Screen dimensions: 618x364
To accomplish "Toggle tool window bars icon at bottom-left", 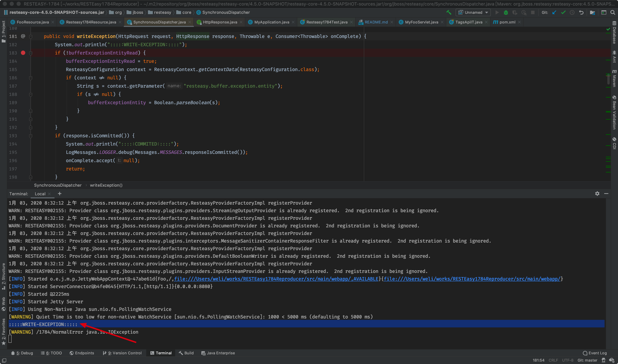I will pyautogui.click(x=4, y=360).
